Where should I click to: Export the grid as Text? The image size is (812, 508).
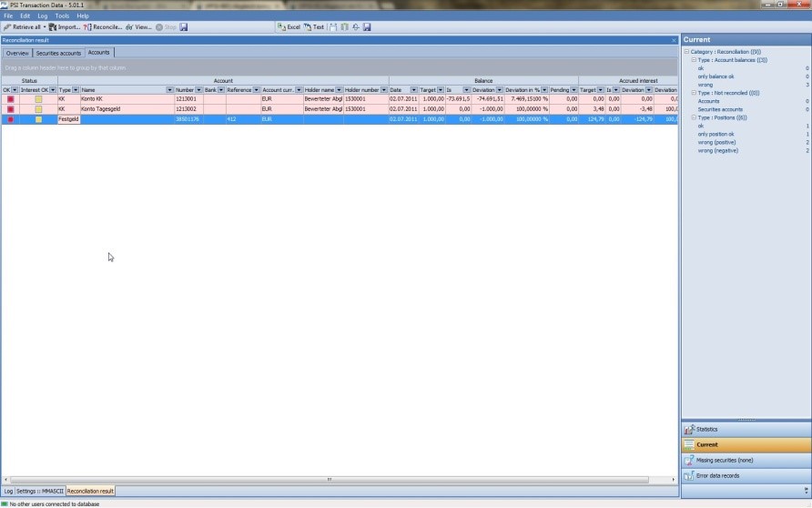pos(314,27)
